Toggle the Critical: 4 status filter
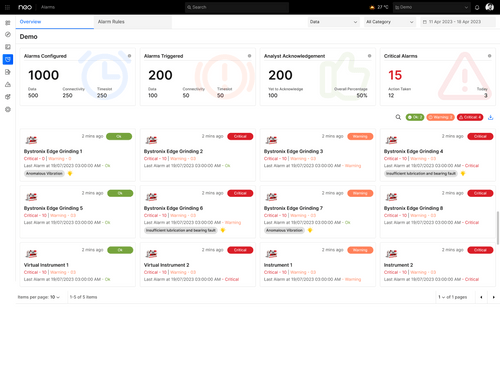The image size is (500, 375). (x=470, y=117)
